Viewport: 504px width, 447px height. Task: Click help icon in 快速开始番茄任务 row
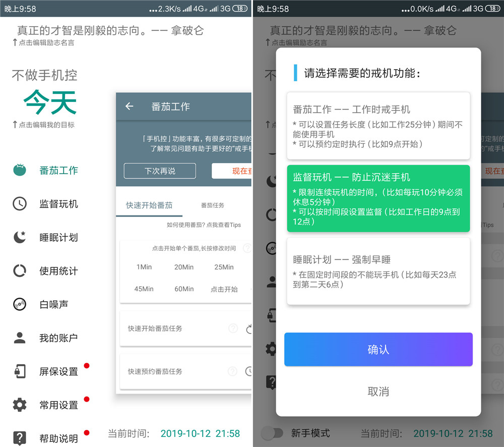click(233, 328)
